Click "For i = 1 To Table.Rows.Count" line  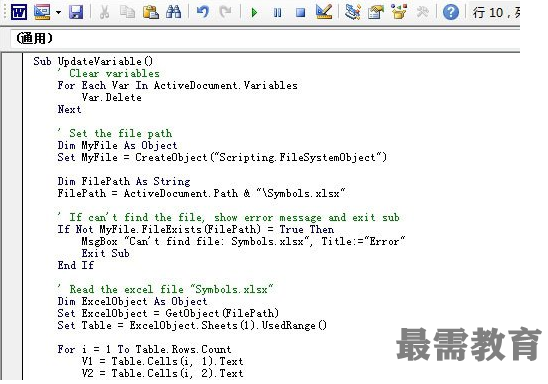144,349
